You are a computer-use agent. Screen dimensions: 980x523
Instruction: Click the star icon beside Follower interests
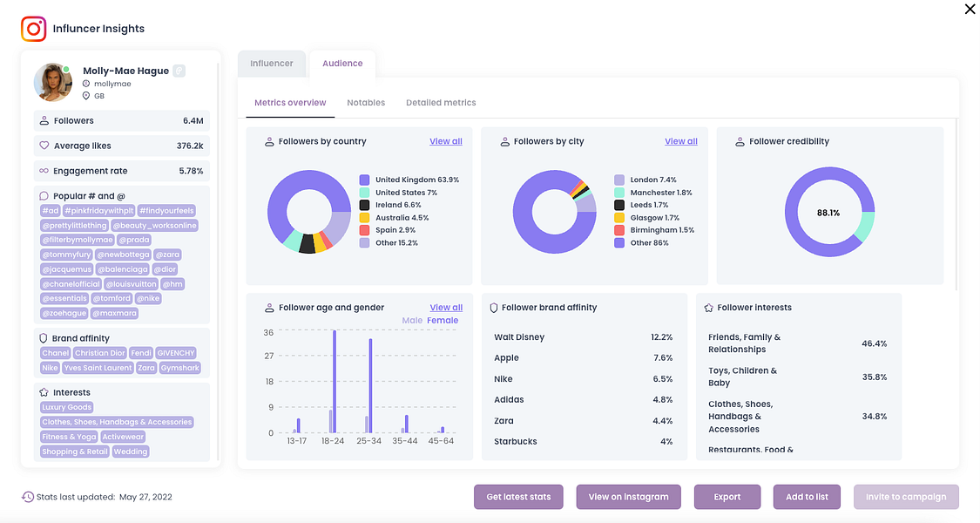pos(709,308)
